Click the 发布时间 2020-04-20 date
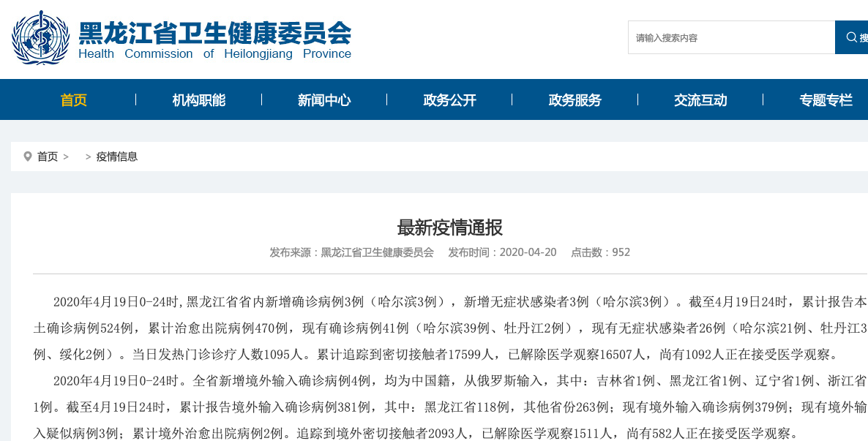Image resolution: width=868 pixels, height=441 pixels. coord(502,252)
